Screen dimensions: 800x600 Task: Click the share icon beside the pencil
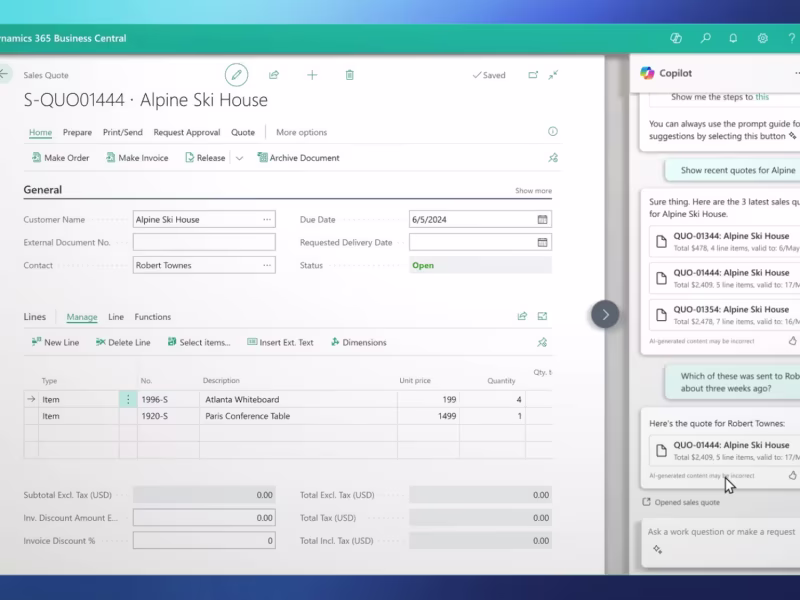tap(274, 75)
